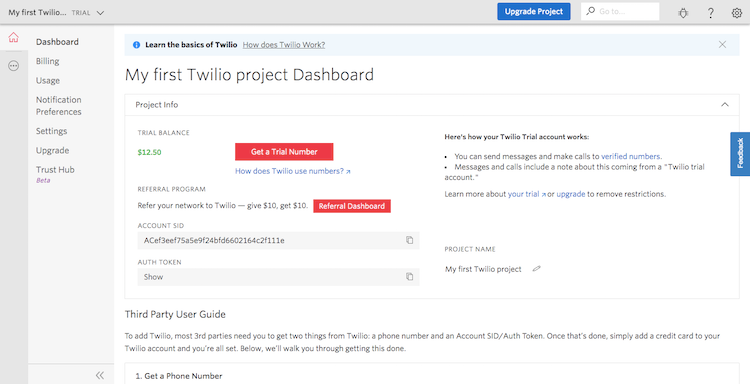Open Notification Preferences in sidebar
This screenshot has width=750, height=384.
tap(58, 106)
